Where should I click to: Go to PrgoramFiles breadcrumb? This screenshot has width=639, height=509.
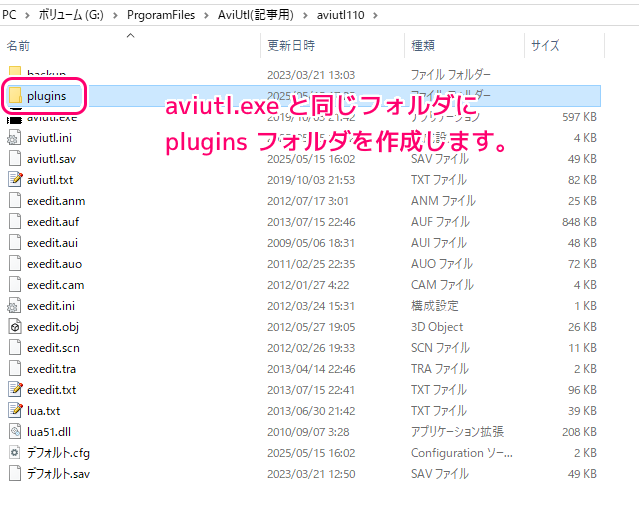click(x=161, y=15)
